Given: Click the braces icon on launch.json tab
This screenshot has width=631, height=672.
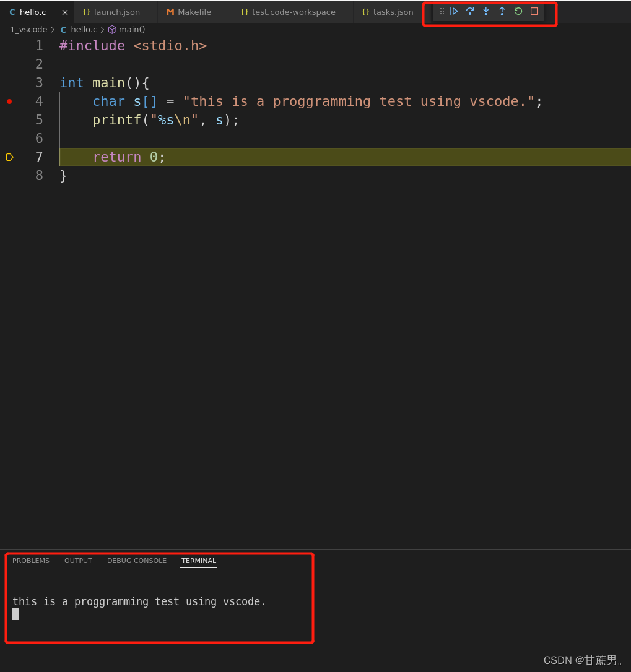Looking at the screenshot, I should pyautogui.click(x=87, y=12).
